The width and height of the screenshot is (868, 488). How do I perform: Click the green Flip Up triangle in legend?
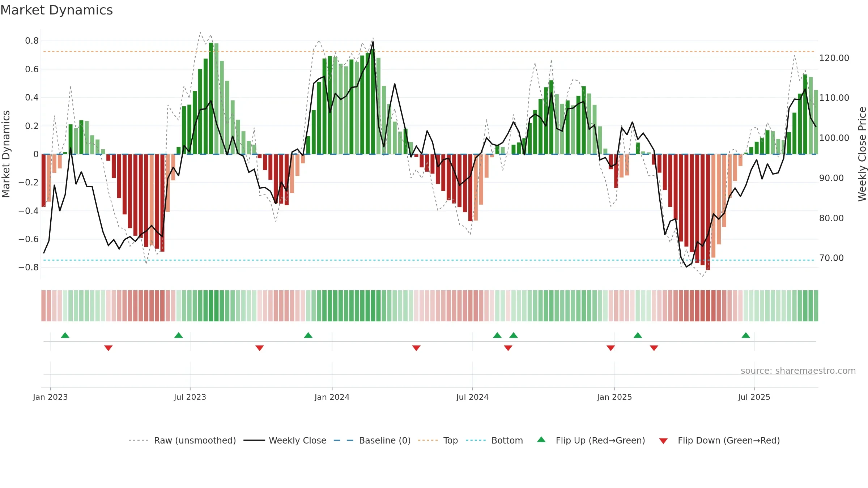[541, 440]
